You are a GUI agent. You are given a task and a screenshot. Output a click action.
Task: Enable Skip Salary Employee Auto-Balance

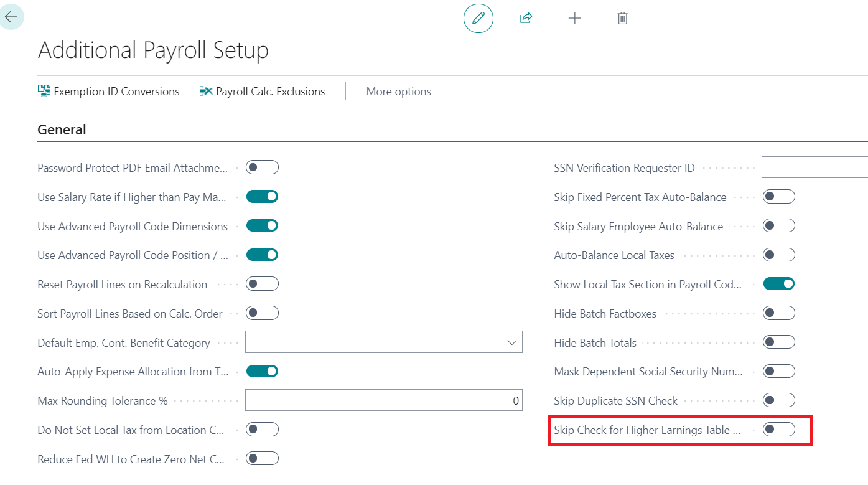click(x=779, y=226)
